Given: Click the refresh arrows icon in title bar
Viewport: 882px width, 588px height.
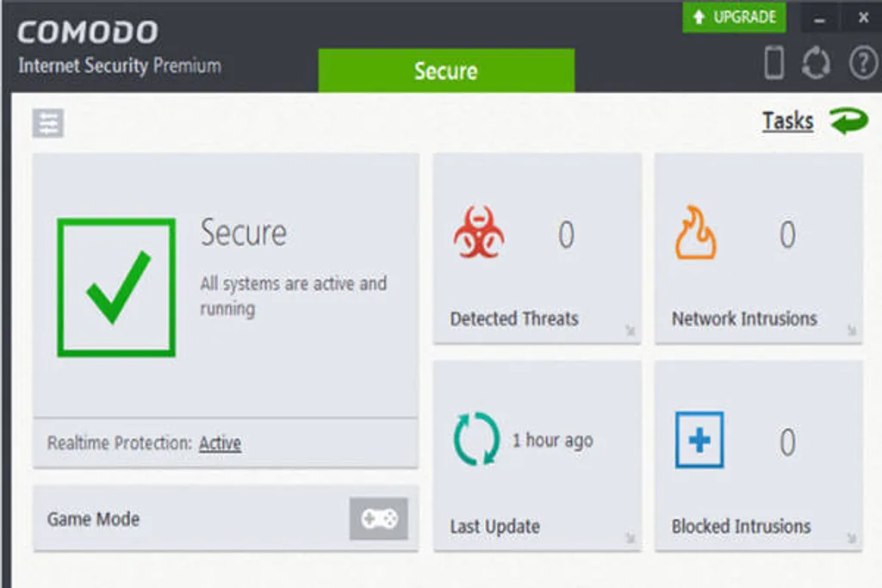Looking at the screenshot, I should click(816, 62).
